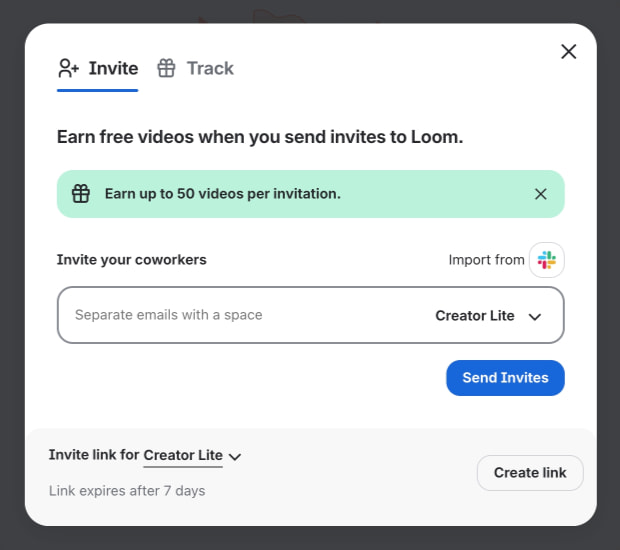
Task: Dismiss the Earn up to 50 videos banner
Action: (541, 194)
